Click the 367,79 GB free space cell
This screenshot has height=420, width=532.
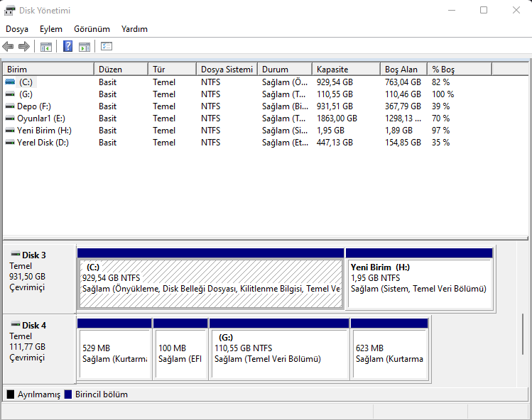coord(403,106)
